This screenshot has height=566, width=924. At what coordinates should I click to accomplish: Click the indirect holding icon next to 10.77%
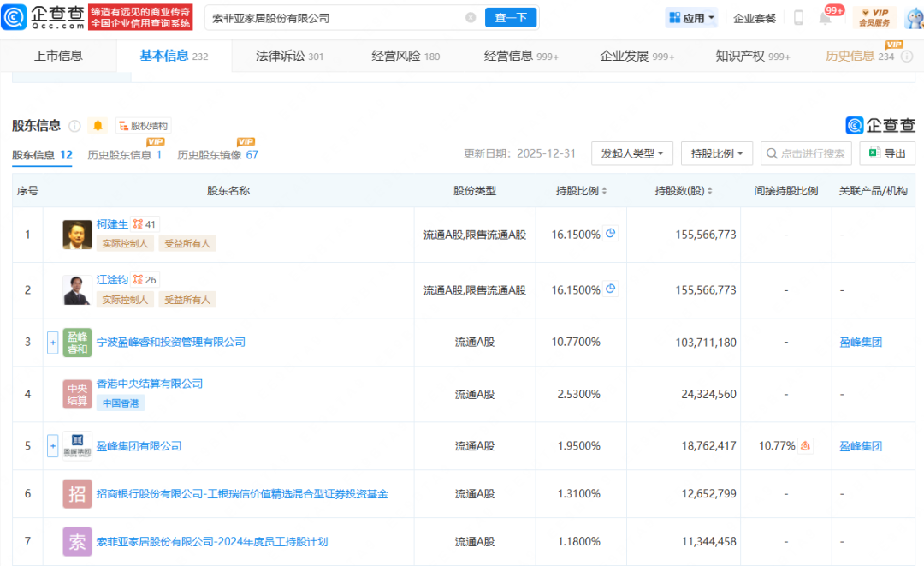pos(805,446)
